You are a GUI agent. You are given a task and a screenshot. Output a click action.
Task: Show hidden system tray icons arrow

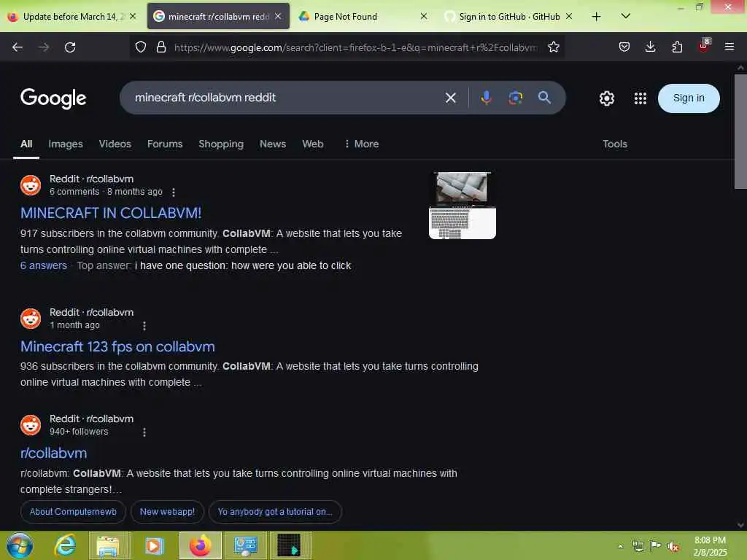pyautogui.click(x=620, y=546)
